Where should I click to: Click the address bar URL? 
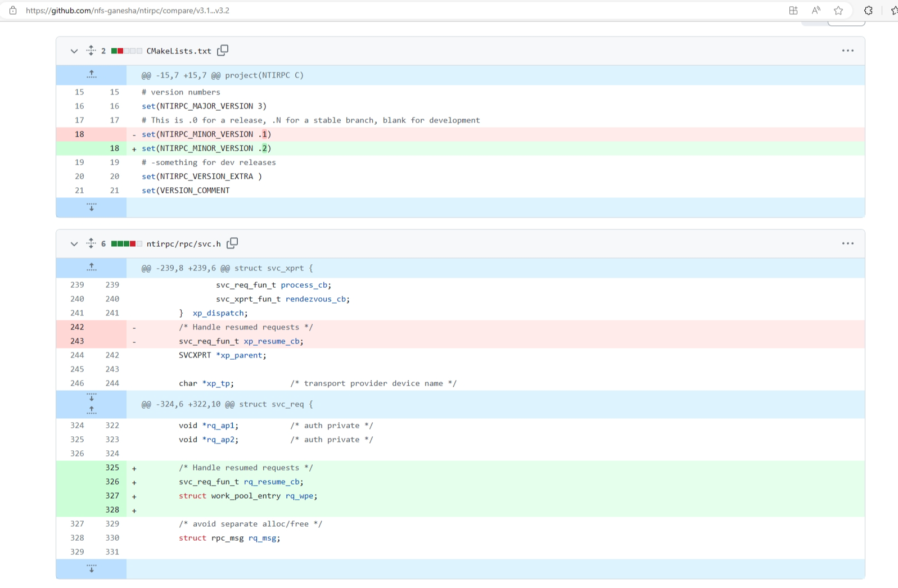(128, 11)
